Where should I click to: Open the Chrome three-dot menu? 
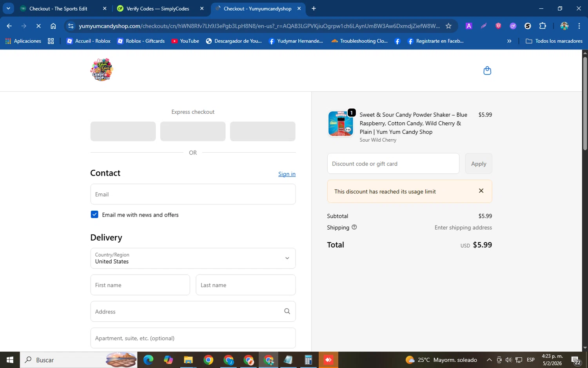tap(579, 26)
